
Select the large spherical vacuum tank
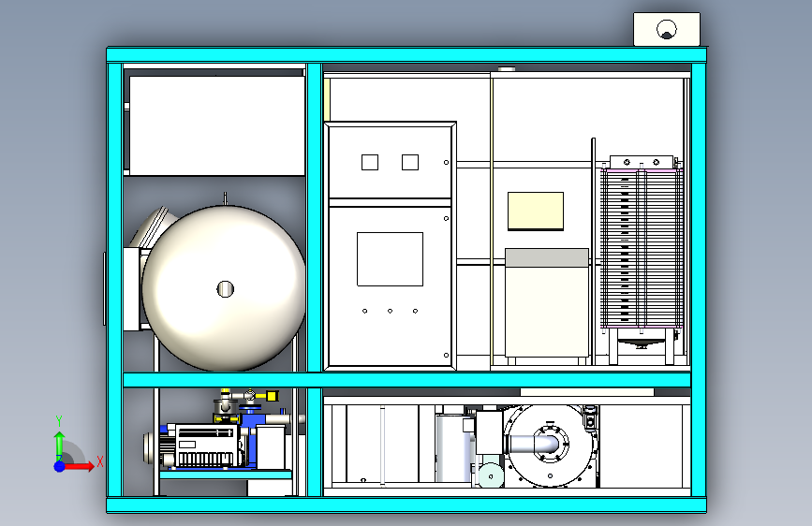[x=224, y=288]
